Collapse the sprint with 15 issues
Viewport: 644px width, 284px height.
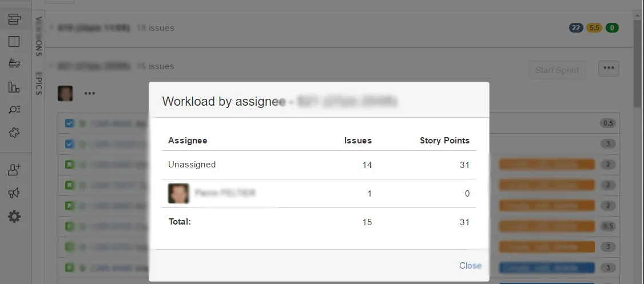tap(51, 66)
